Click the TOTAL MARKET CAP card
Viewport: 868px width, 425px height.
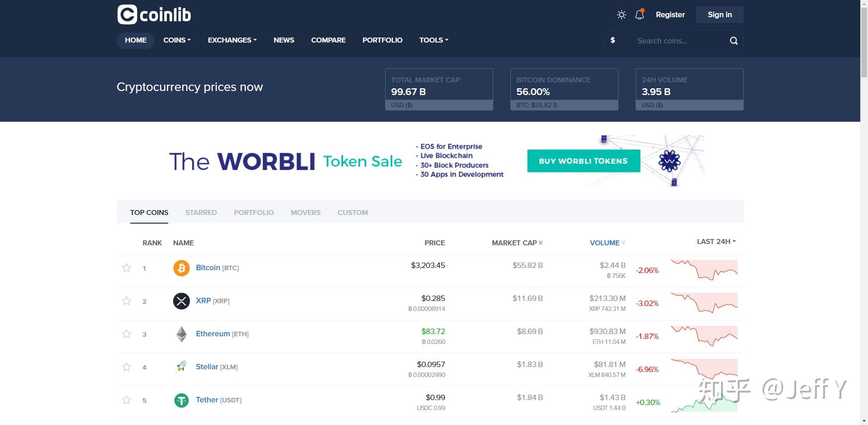click(439, 89)
